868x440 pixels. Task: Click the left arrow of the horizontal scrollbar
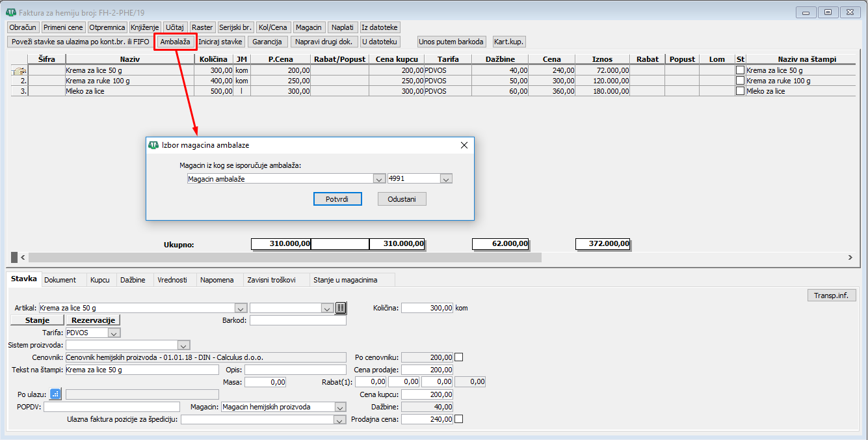pos(23,258)
